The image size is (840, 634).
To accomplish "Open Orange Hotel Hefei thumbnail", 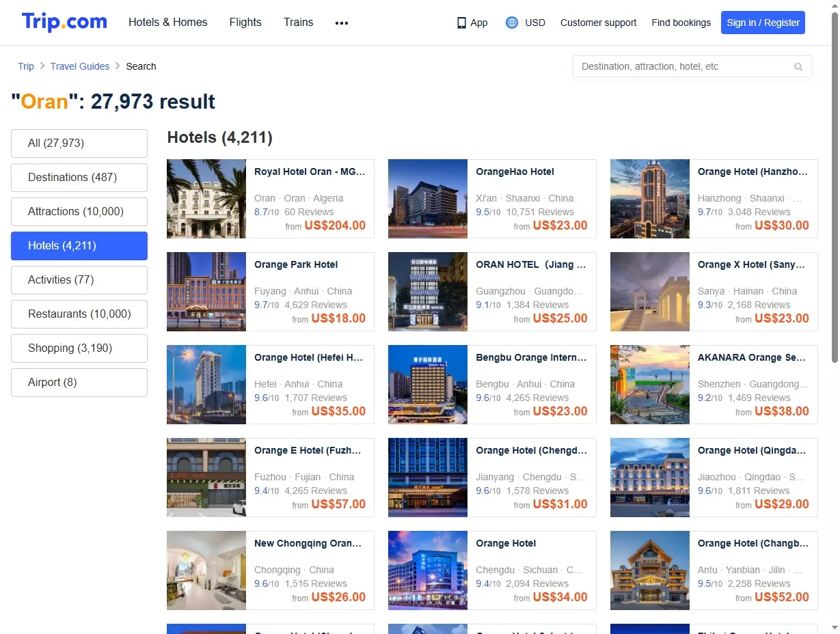I will (206, 385).
